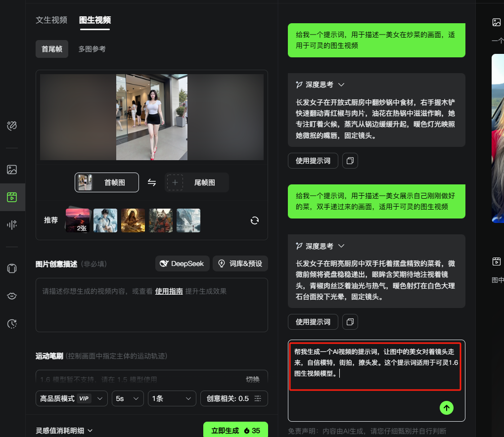The image size is (504, 437).
Task: Open the virtual try-on clothing icon
Action: point(12,268)
